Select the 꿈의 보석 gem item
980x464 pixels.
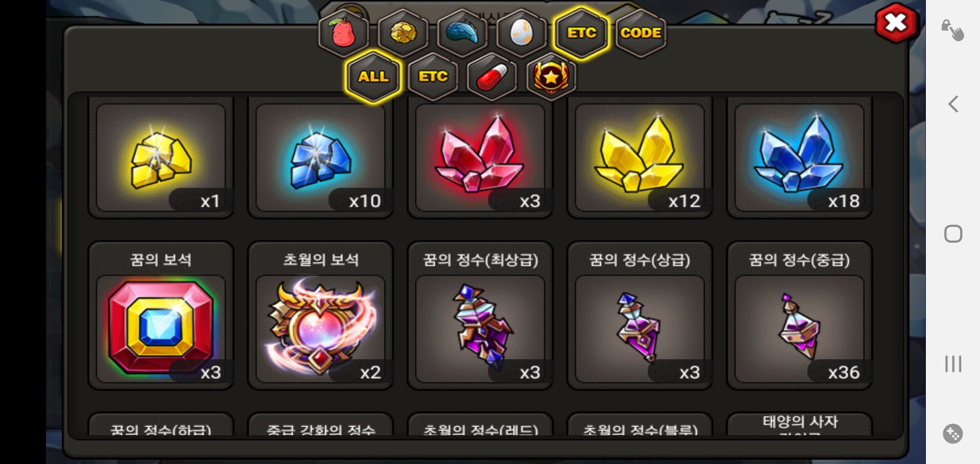161,316
